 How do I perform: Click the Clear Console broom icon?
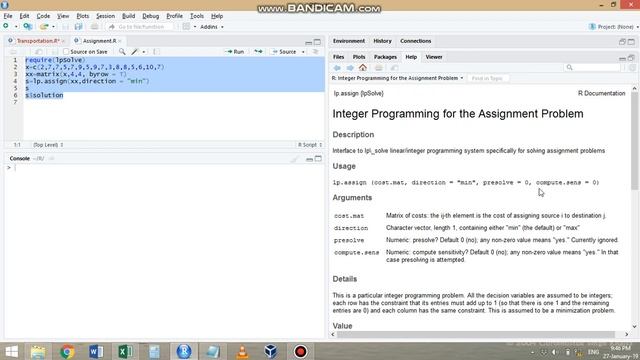(295, 159)
